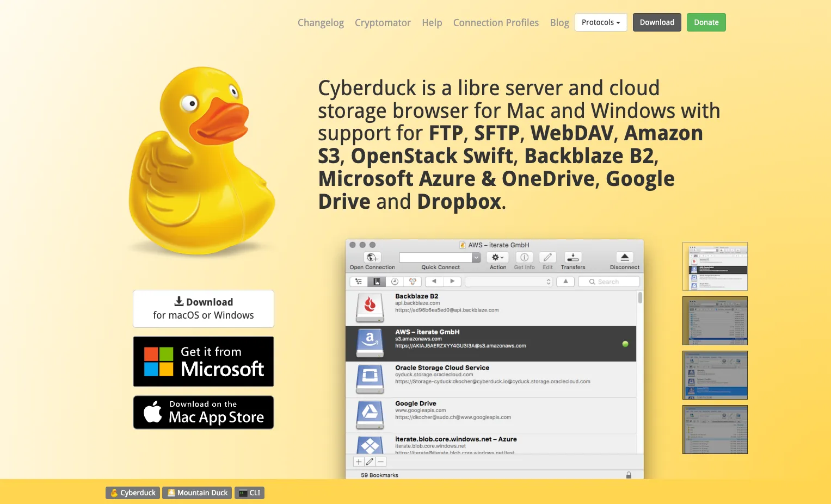The width and height of the screenshot is (831, 504).
Task: Click the Amazon drive icon
Action: [x=370, y=343]
